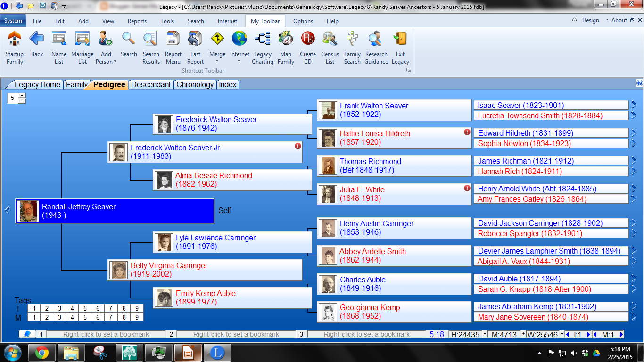
Task: Open Merge dropdown arrow
Action: tap(217, 61)
